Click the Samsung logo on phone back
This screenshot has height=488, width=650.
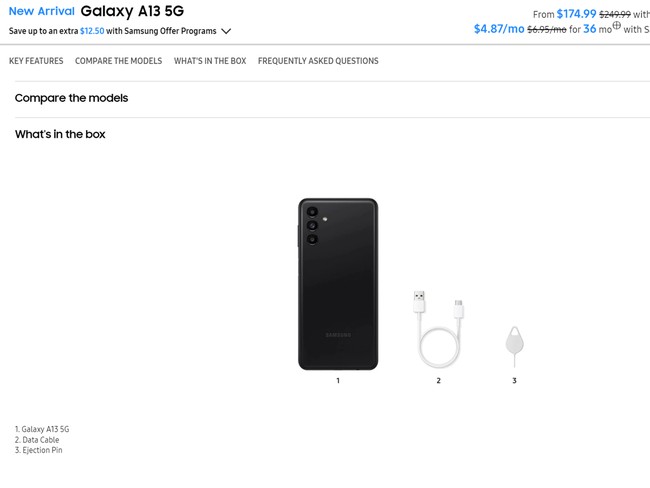(338, 335)
